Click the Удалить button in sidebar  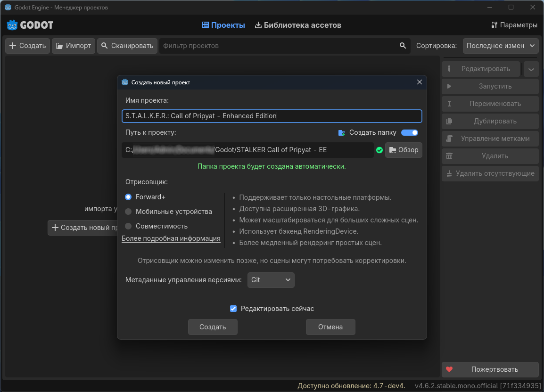490,156
